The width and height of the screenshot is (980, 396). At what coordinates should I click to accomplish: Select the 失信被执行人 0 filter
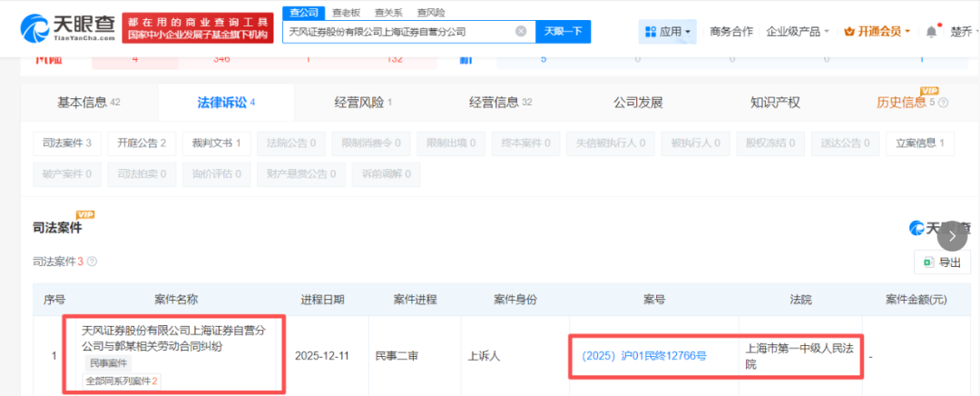(611, 144)
